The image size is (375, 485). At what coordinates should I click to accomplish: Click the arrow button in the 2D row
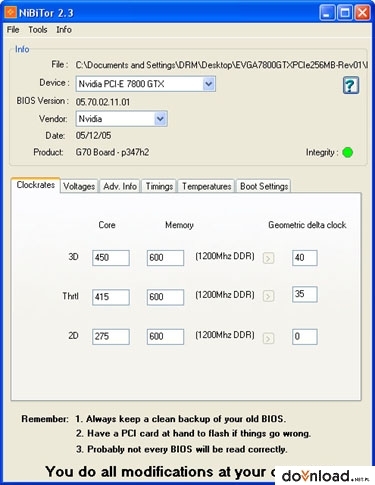point(269,338)
